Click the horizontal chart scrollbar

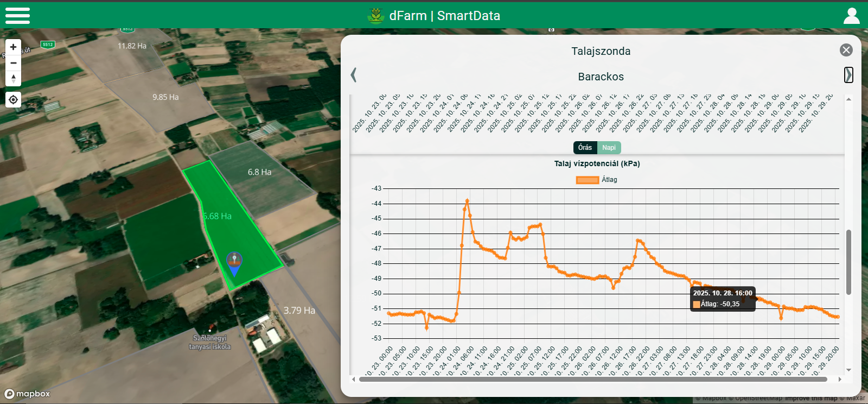coord(592,379)
